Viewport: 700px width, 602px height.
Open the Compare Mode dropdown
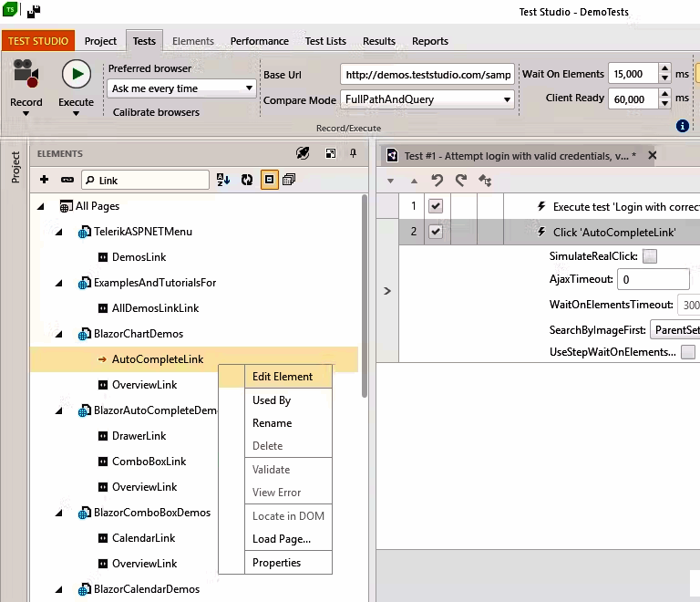(x=427, y=99)
